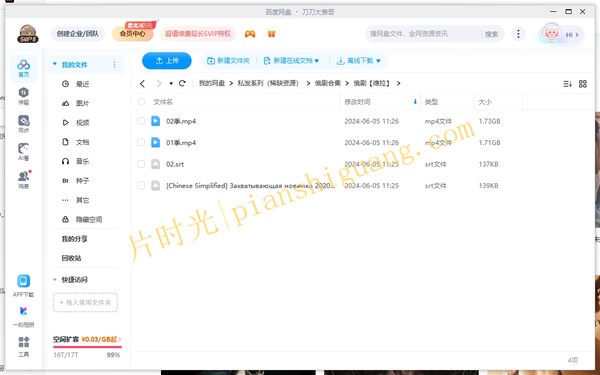
Task: Go forward with the right arrow
Action: point(159,83)
